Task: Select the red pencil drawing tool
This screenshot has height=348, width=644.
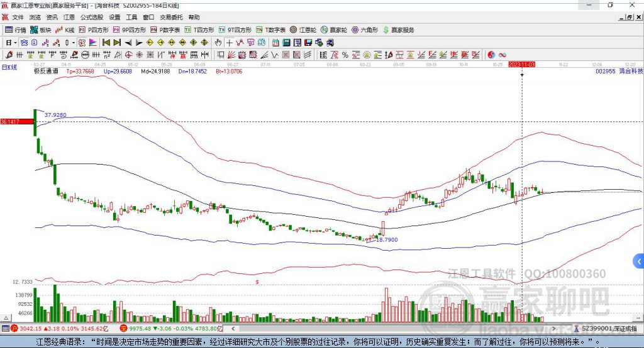Action: point(9,55)
